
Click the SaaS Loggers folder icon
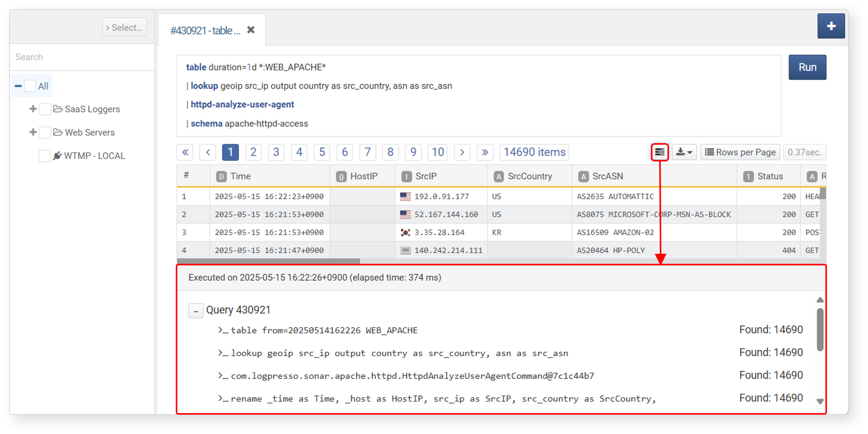click(x=58, y=109)
